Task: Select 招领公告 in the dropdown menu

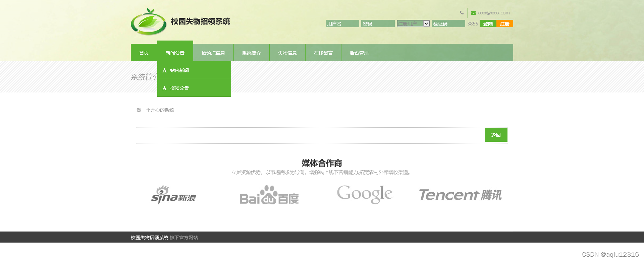Action: coord(194,88)
